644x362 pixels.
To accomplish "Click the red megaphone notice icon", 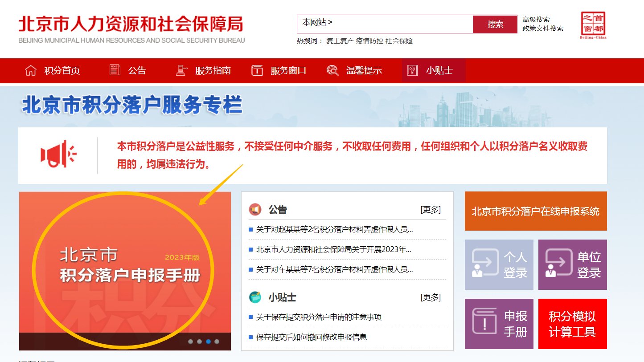I will point(58,154).
